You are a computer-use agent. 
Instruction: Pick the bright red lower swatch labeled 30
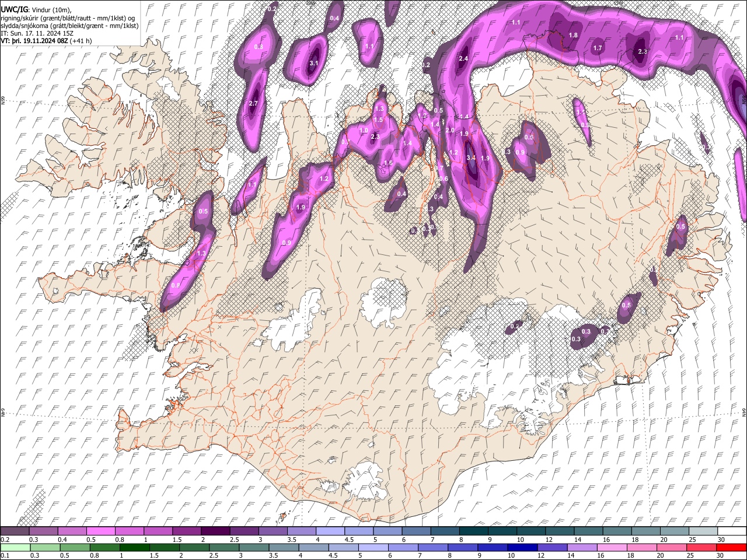[732, 547]
